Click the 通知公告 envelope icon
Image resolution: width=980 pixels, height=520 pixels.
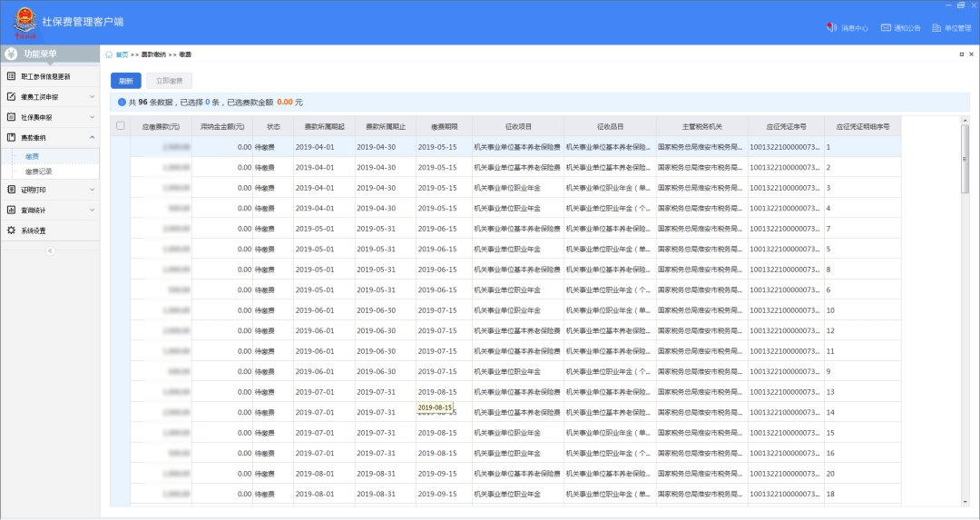[x=886, y=28]
